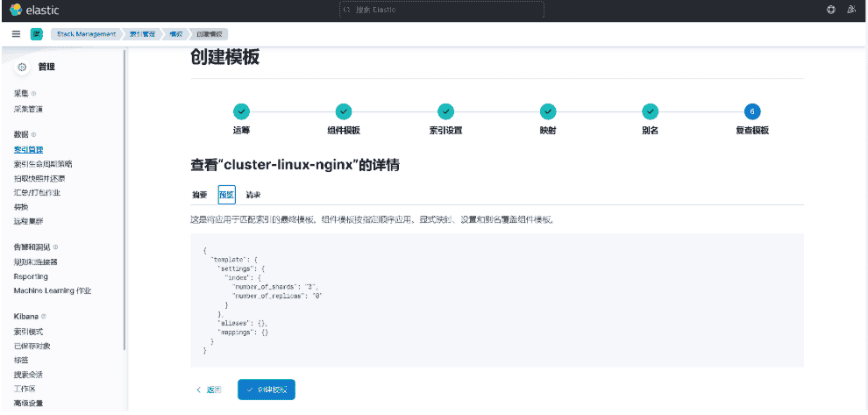
Task: Open 索引管理 in sidebar
Action: (x=28, y=150)
